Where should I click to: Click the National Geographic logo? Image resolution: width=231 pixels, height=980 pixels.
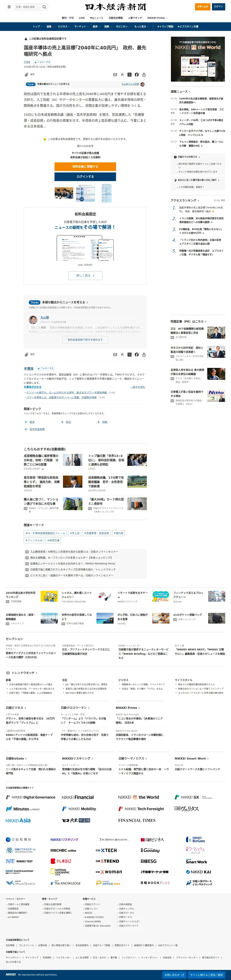[x=60, y=872]
